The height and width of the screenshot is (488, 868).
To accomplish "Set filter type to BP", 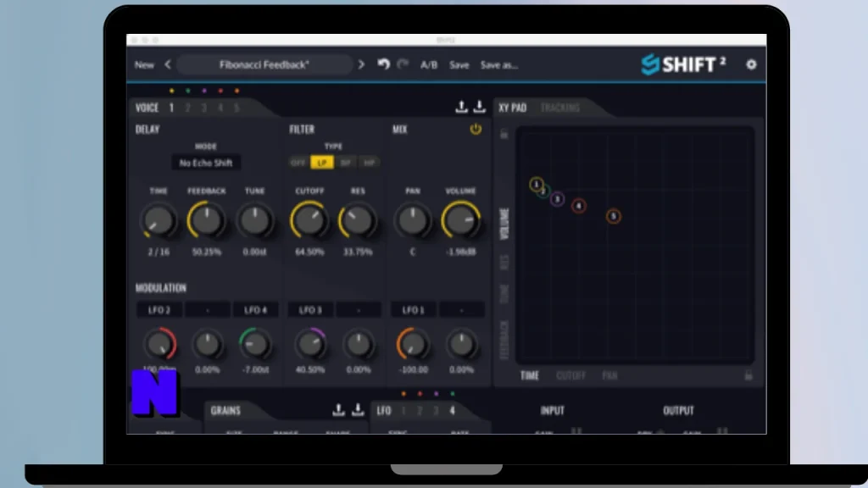I will (346, 163).
